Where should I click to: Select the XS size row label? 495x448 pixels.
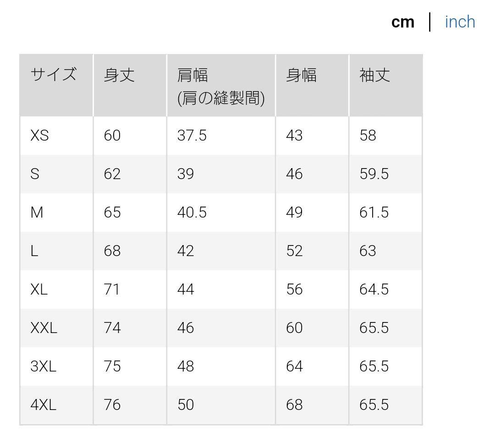[x=39, y=136]
